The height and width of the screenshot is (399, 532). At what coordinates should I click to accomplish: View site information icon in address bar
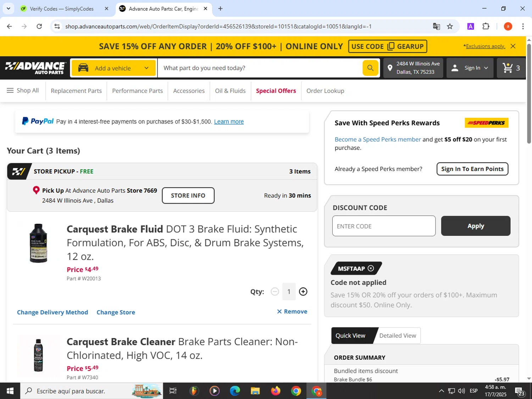click(x=57, y=26)
